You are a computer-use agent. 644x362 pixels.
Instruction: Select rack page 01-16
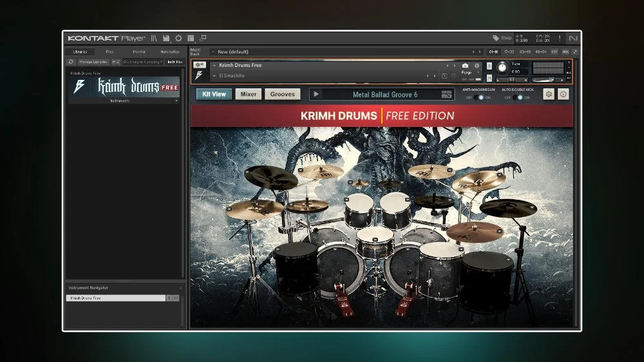pos(493,52)
